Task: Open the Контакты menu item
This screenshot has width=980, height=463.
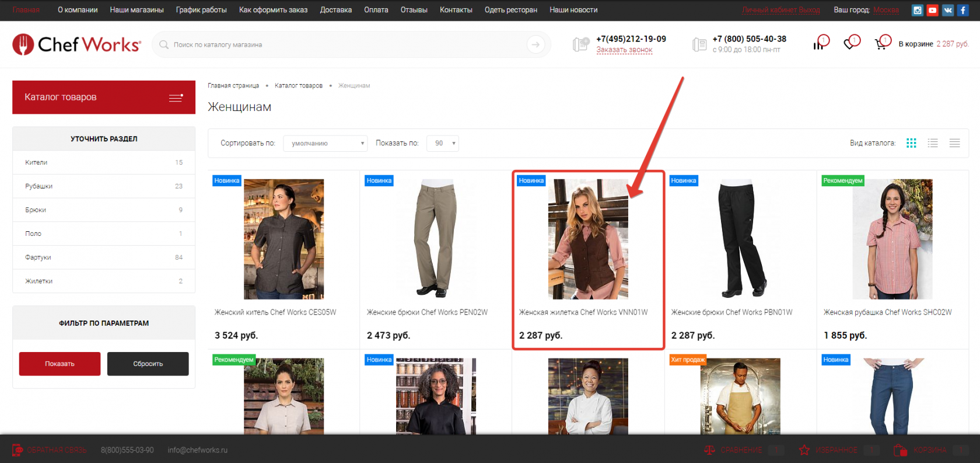Action: click(x=456, y=10)
